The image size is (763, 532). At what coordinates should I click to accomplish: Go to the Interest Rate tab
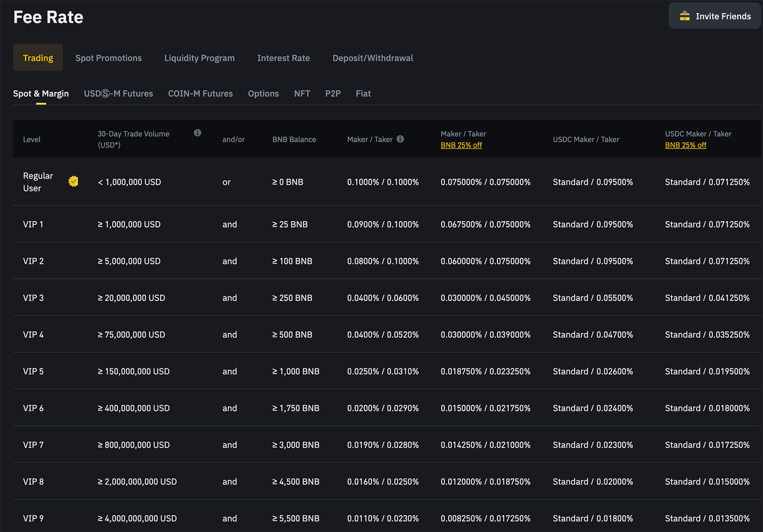coord(283,58)
